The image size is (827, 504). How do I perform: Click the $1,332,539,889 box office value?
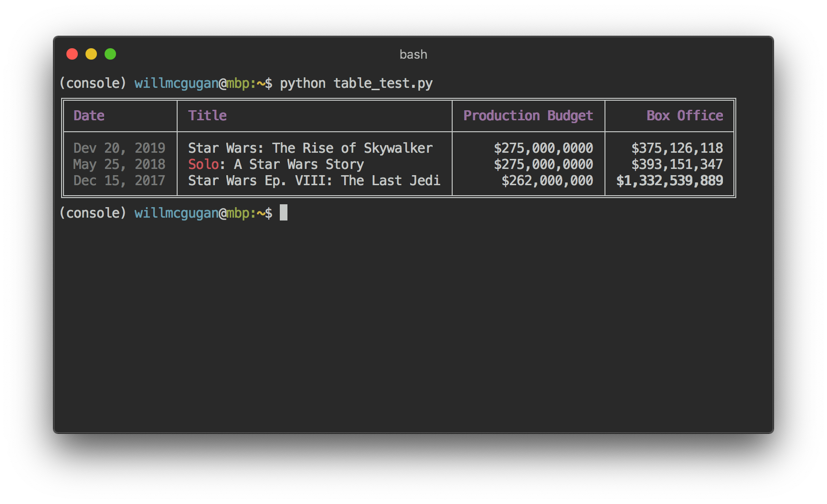point(670,181)
